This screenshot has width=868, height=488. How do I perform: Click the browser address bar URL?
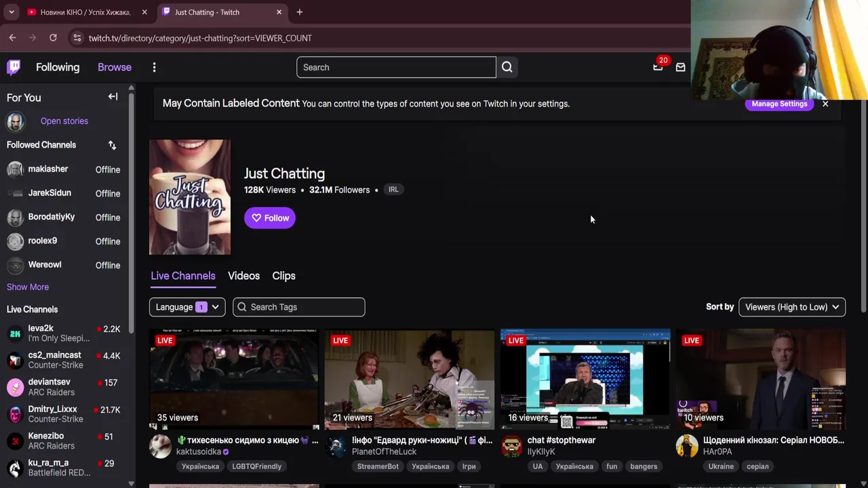click(200, 38)
